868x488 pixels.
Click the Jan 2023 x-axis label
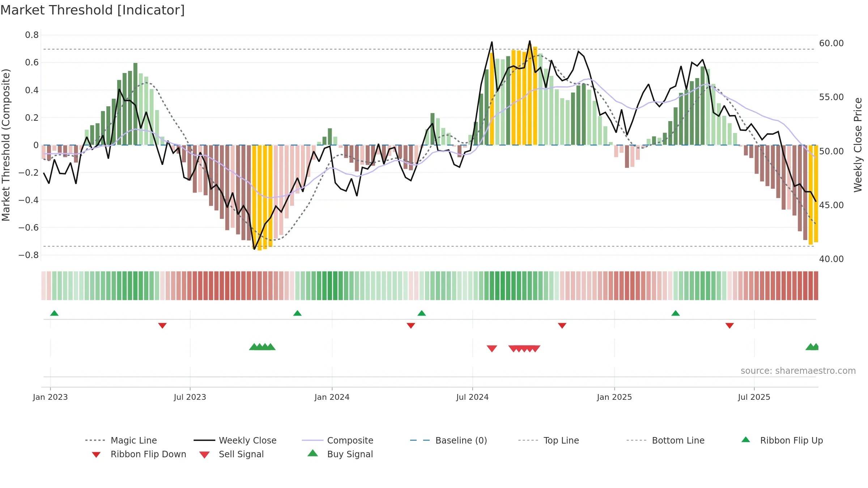point(50,397)
